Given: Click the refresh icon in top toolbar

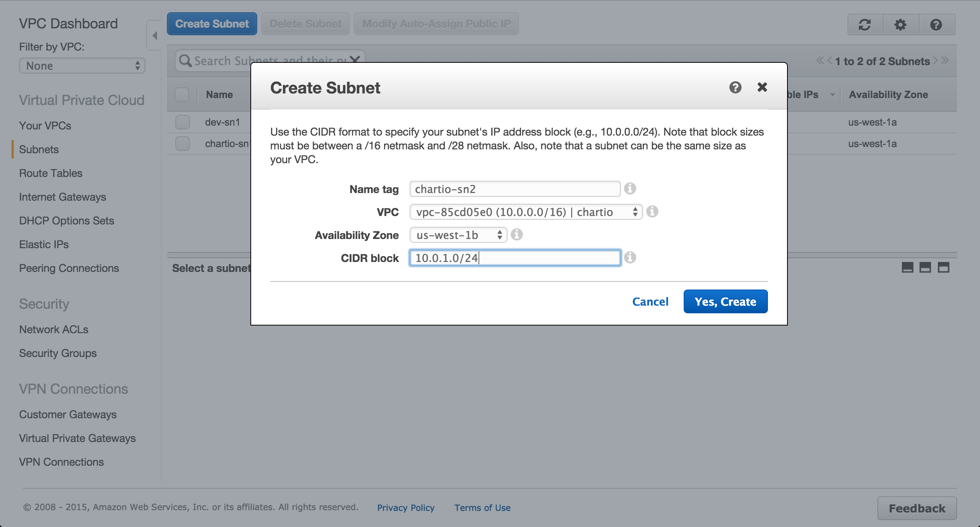Looking at the screenshot, I should click(x=865, y=25).
